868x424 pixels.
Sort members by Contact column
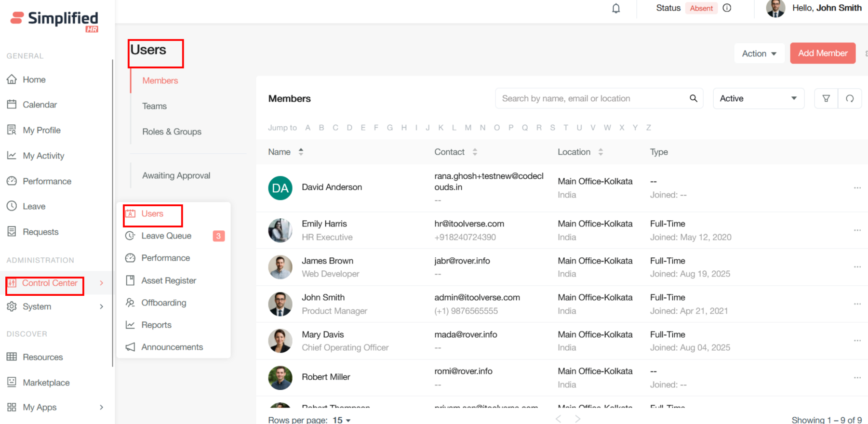click(475, 152)
